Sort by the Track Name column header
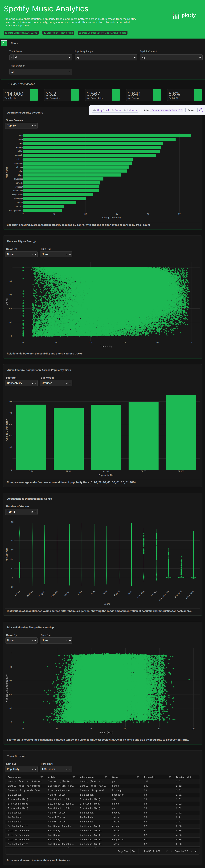The width and height of the screenshot is (205, 868). pyautogui.click(x=14, y=777)
